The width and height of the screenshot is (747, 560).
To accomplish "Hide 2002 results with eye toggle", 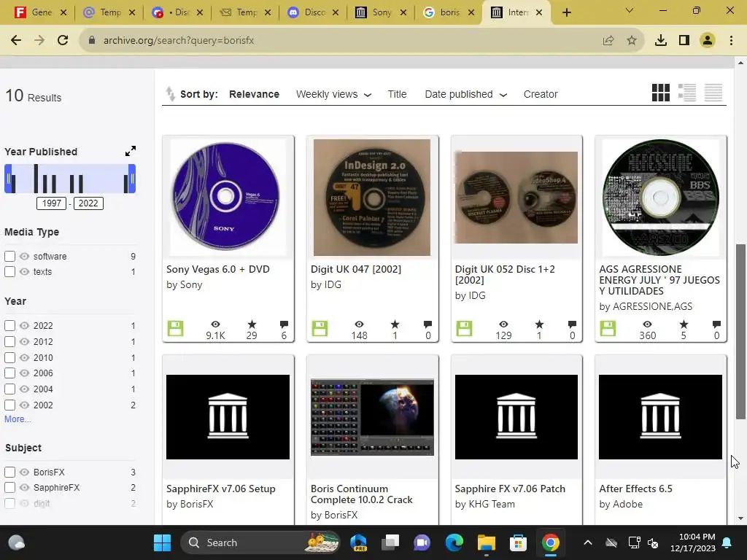I will pos(24,405).
